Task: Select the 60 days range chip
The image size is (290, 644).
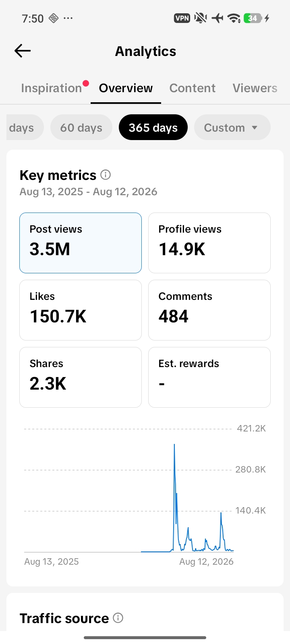Action: point(81,128)
